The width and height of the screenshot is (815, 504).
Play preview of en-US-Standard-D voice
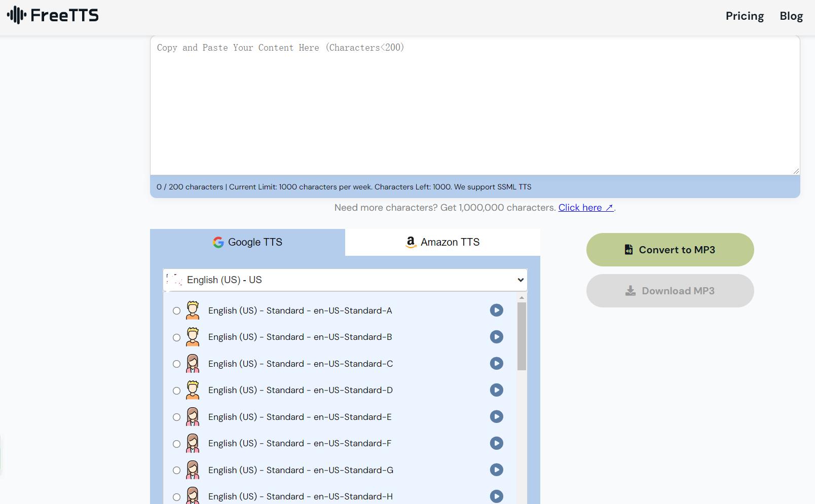click(x=496, y=390)
